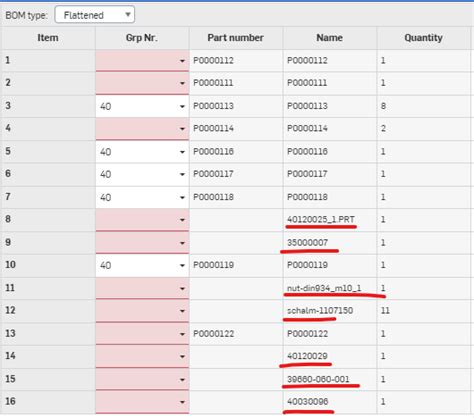The image size is (474, 418).
Task: Expand Grp Nr. dropdown for item 1
Action: [182, 61]
